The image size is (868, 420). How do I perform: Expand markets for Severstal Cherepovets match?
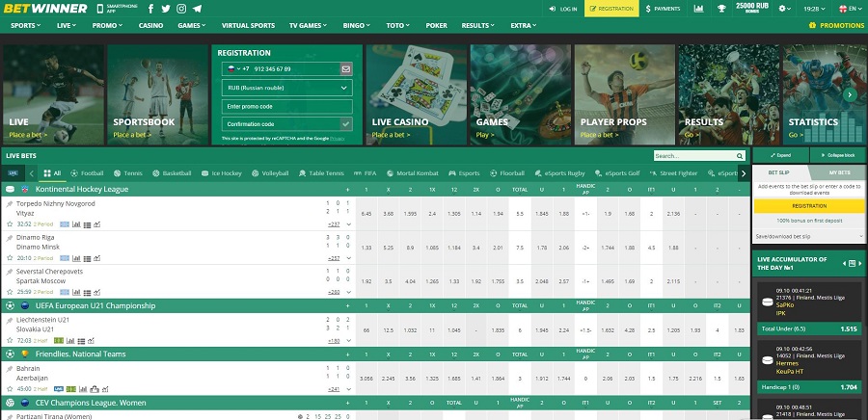(x=349, y=292)
